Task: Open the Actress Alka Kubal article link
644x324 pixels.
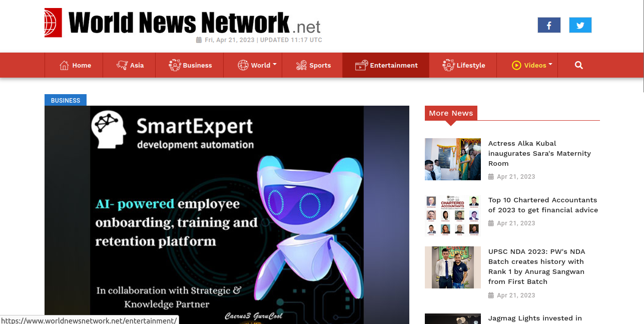Action: tap(539, 153)
